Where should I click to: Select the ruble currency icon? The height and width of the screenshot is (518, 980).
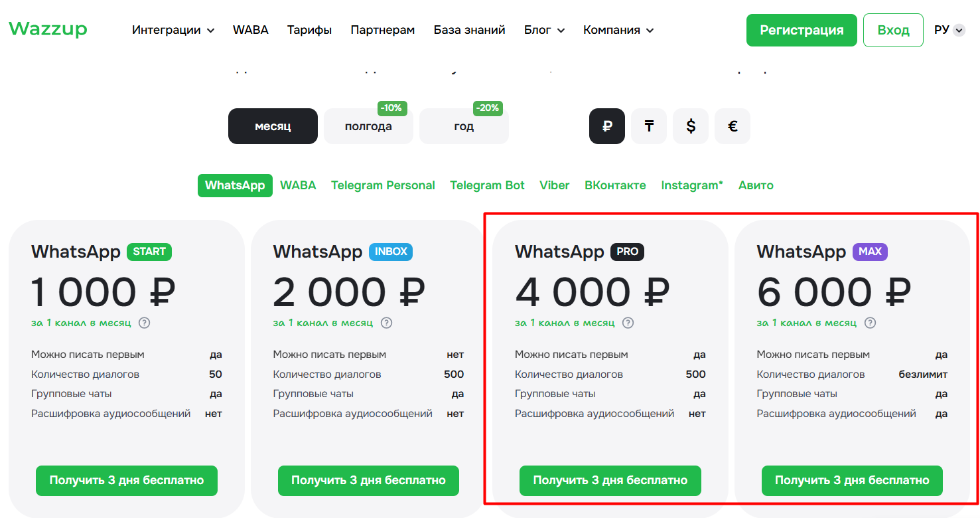(607, 126)
